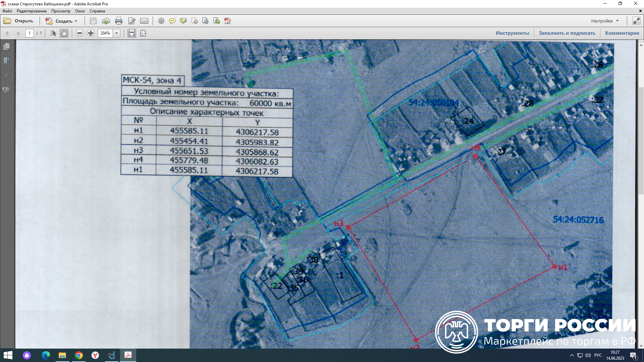Click the scroll down arrow
Image resolution: width=644 pixels, height=362 pixels.
pos(641,346)
